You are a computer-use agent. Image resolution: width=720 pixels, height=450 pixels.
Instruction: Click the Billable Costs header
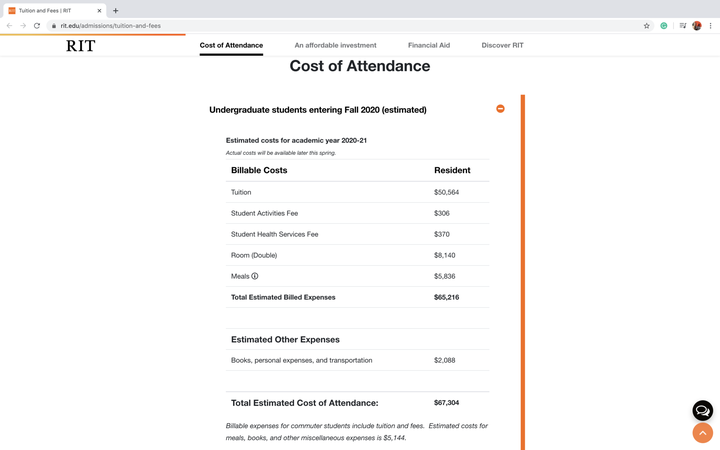(259, 170)
